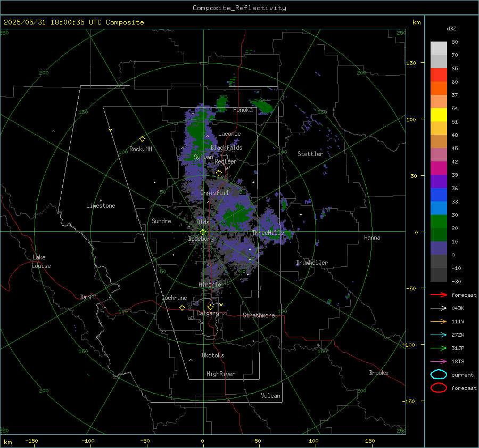479x448 pixels.
Task: Click the Vulcan city label
Action: click(270, 396)
